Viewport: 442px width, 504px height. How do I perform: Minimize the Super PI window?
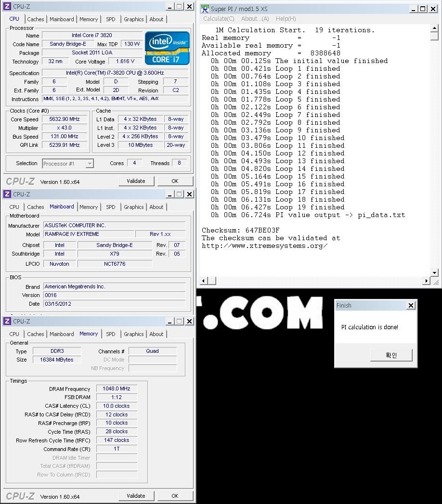tap(414, 9)
